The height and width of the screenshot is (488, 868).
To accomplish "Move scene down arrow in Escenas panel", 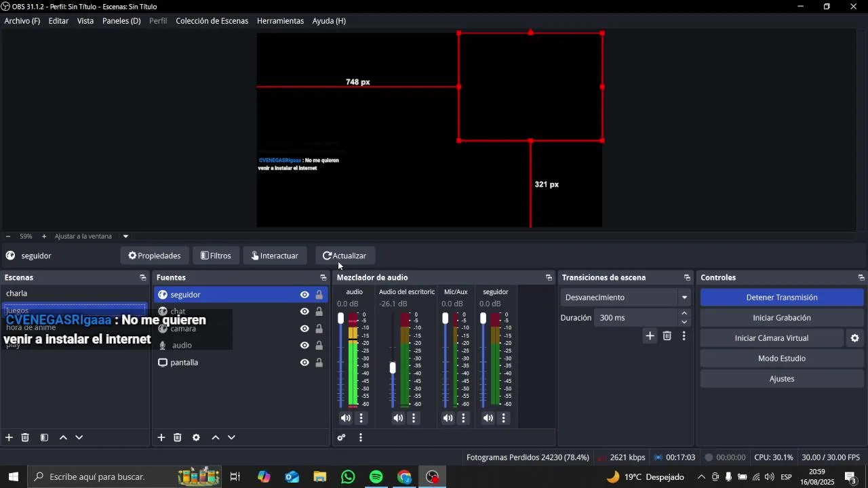I will [79, 438].
